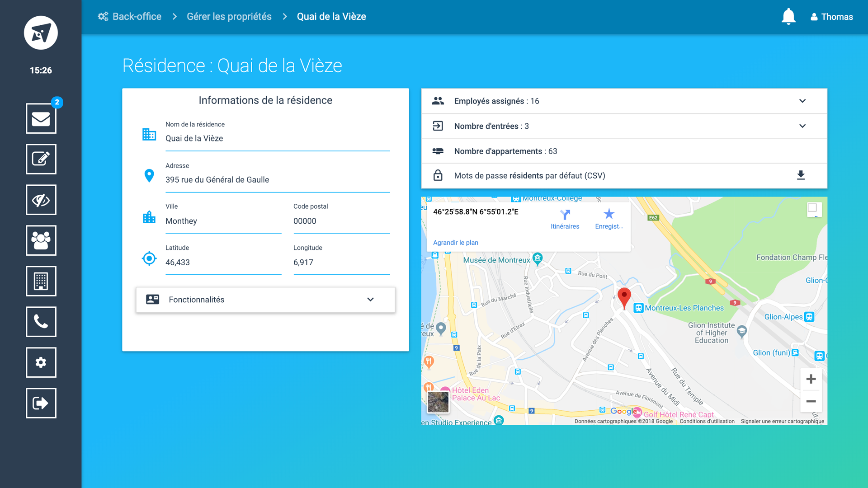
Task: Zoom in the map with plus
Action: (x=811, y=379)
